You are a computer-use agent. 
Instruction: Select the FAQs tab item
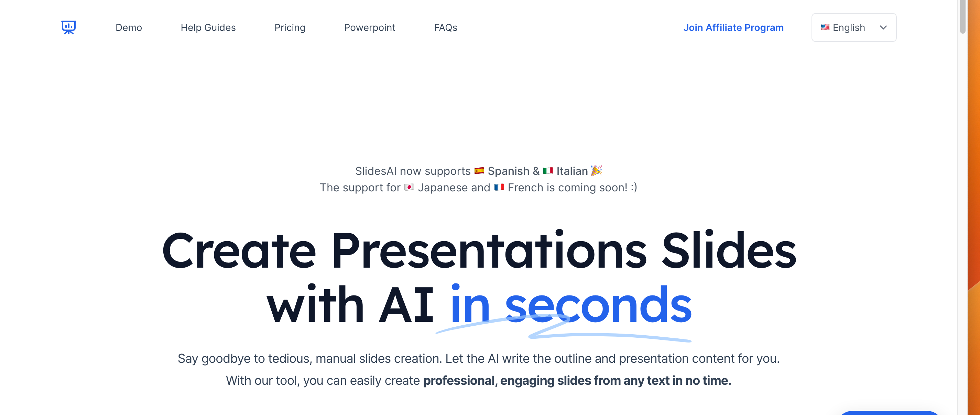[446, 27]
